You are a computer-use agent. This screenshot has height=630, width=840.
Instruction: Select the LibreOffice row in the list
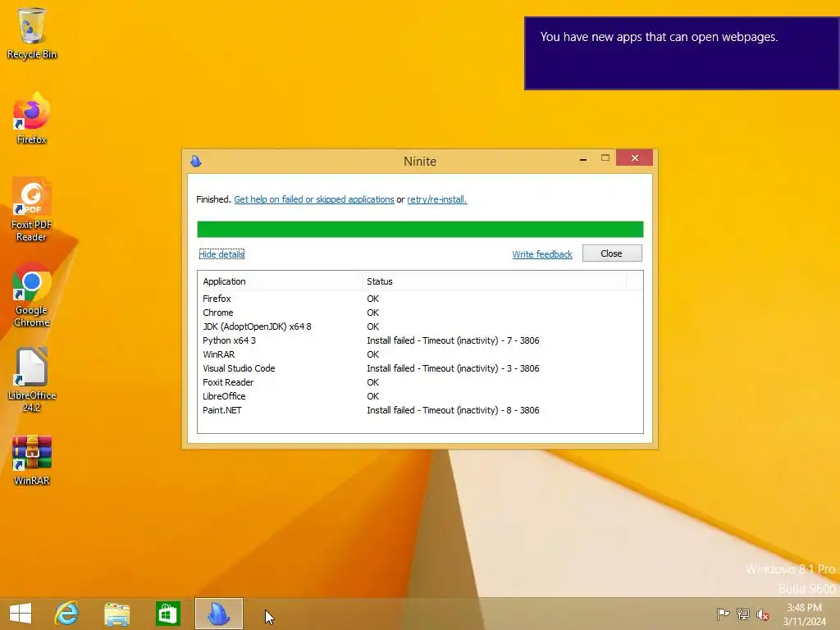[x=420, y=396]
